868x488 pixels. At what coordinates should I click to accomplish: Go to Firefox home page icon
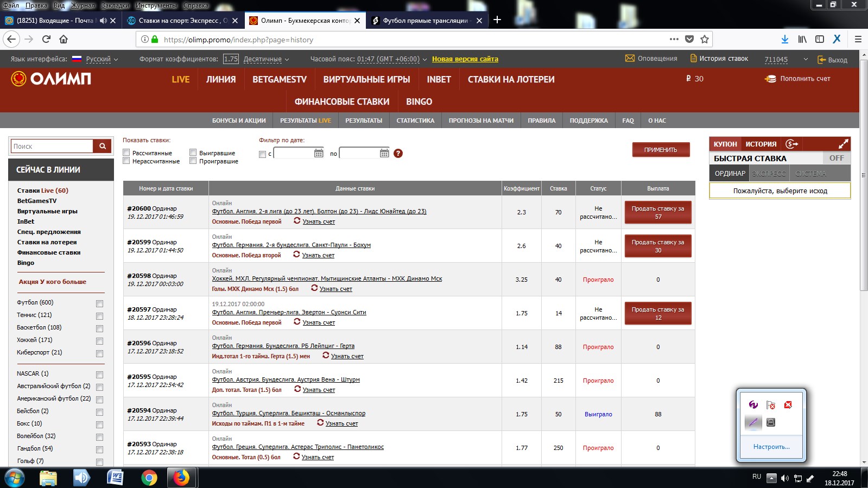[x=64, y=39]
